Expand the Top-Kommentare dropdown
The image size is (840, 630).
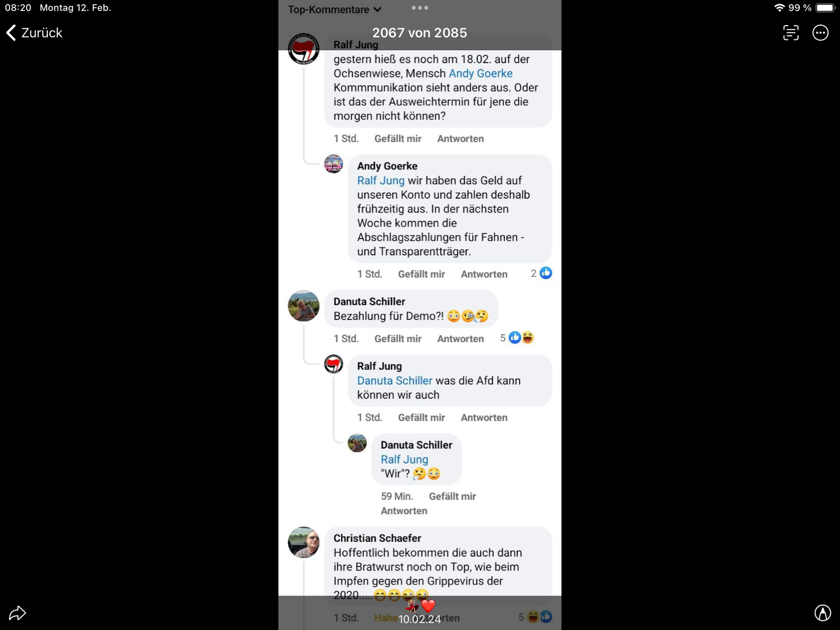(x=334, y=9)
